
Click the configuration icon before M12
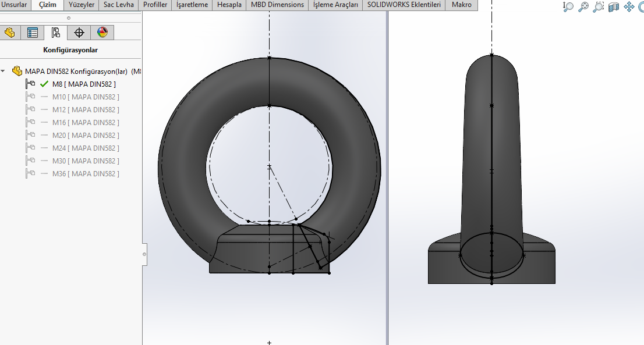point(30,109)
